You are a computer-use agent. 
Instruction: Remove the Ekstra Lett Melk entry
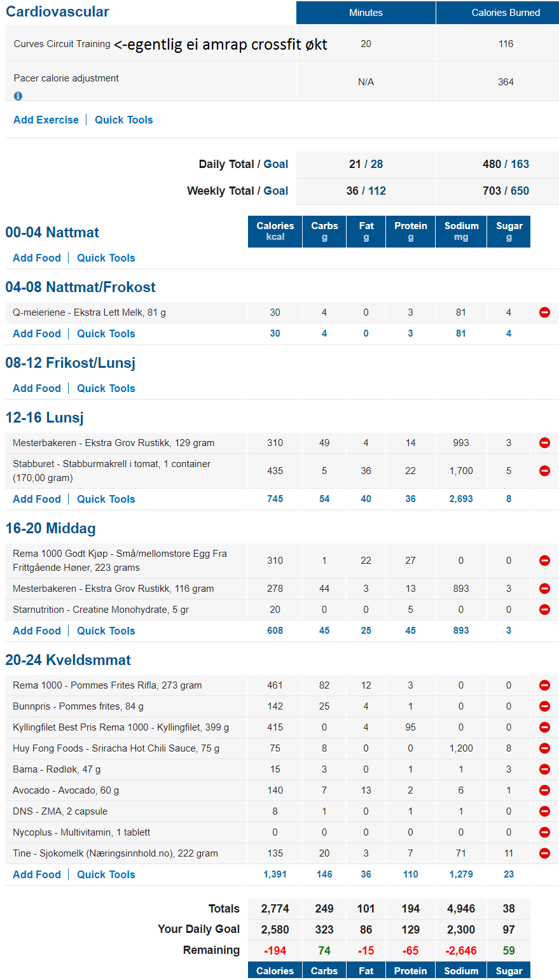[x=544, y=312]
